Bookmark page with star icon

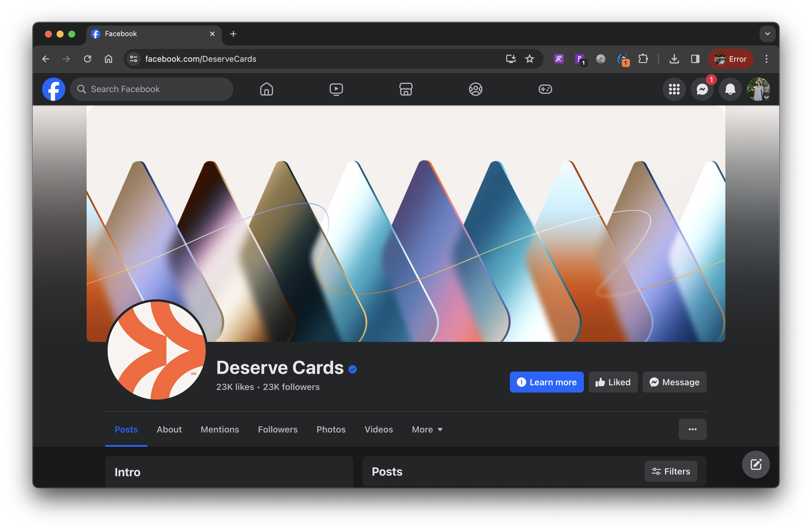tap(529, 59)
